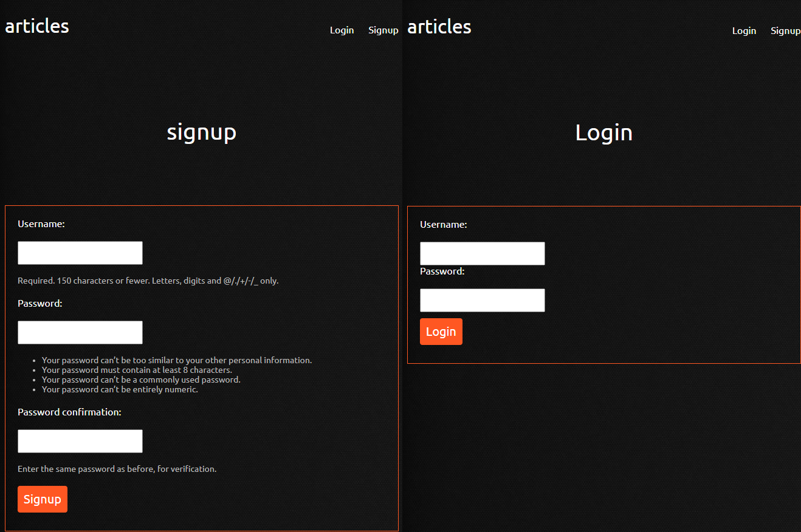The height and width of the screenshot is (532, 801).
Task: Select the 'Required. 150 characters or fewer' hint
Action: (148, 281)
